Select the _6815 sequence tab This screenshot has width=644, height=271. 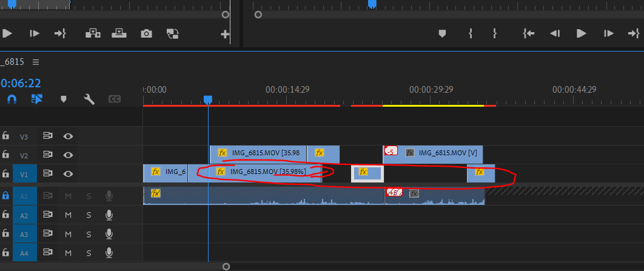(12, 62)
